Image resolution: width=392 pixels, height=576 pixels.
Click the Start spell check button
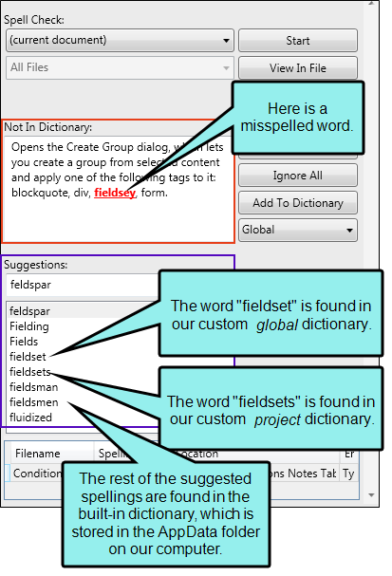pos(298,41)
